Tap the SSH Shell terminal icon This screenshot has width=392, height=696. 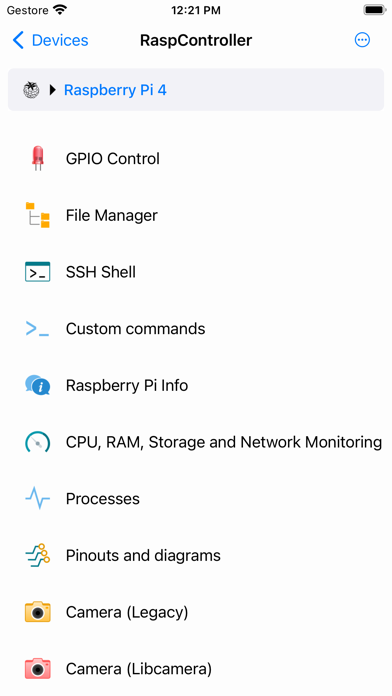click(38, 272)
